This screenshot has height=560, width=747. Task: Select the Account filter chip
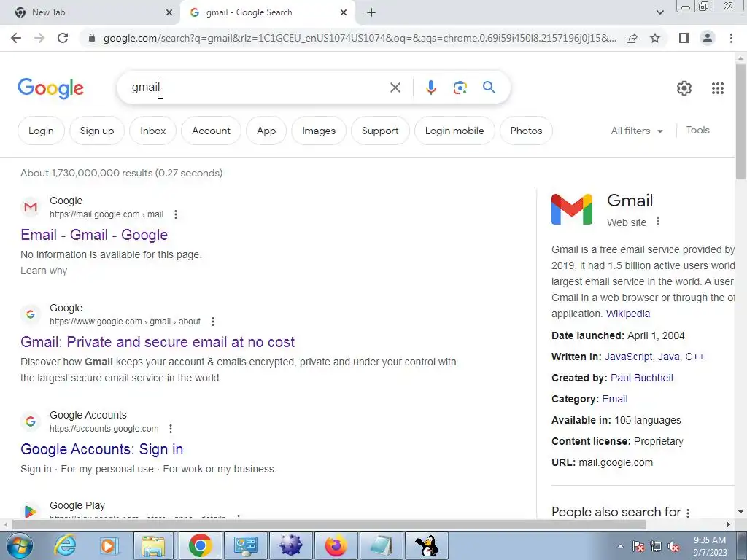point(211,131)
